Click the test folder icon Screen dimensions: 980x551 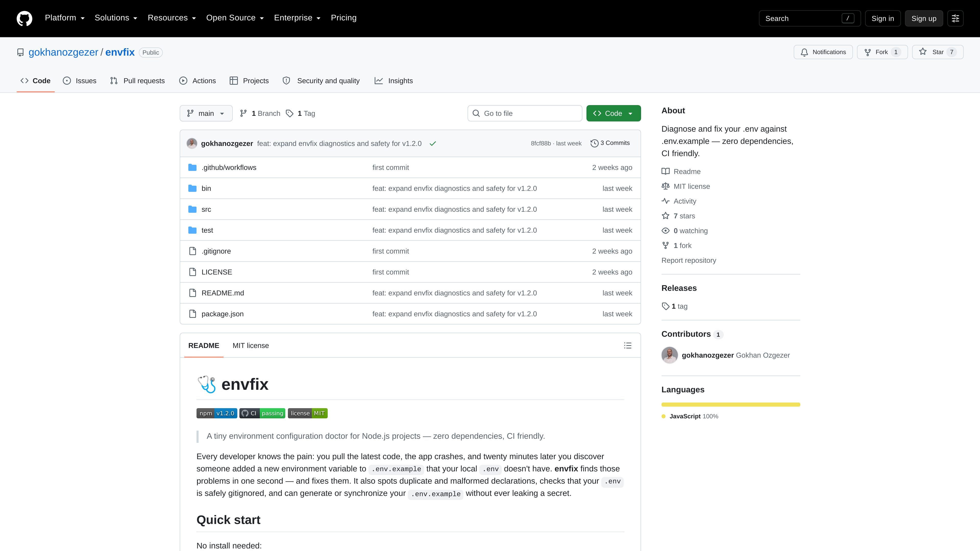192,230
